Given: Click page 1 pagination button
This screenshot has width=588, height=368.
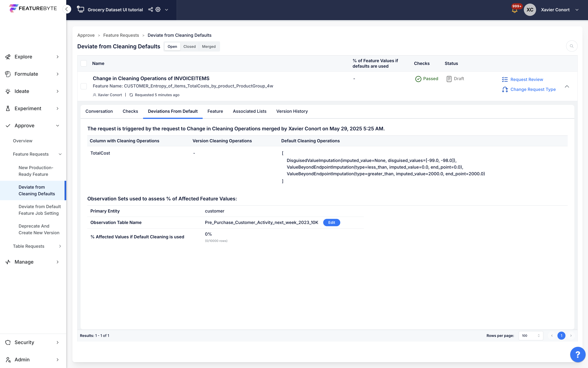Looking at the screenshot, I should click(561, 336).
